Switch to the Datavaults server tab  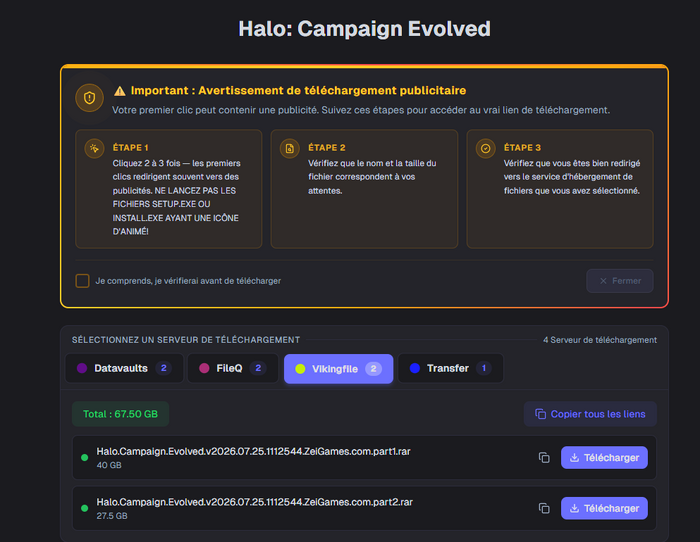[124, 368]
